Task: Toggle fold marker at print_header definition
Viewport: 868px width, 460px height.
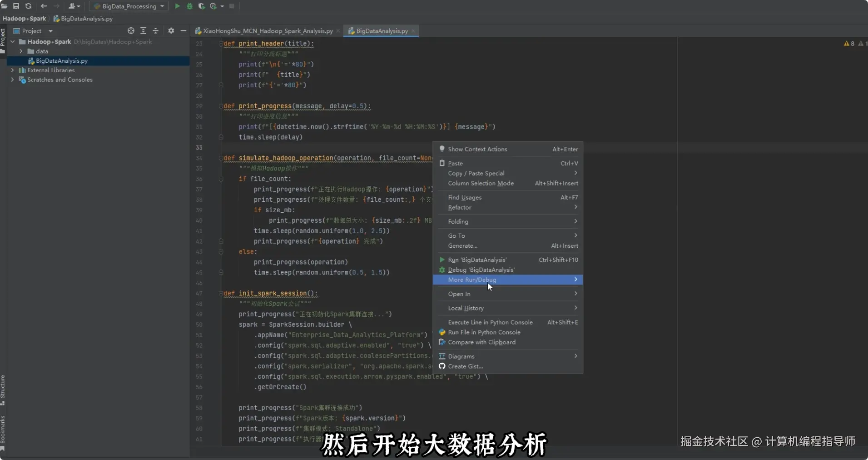Action: click(221, 44)
